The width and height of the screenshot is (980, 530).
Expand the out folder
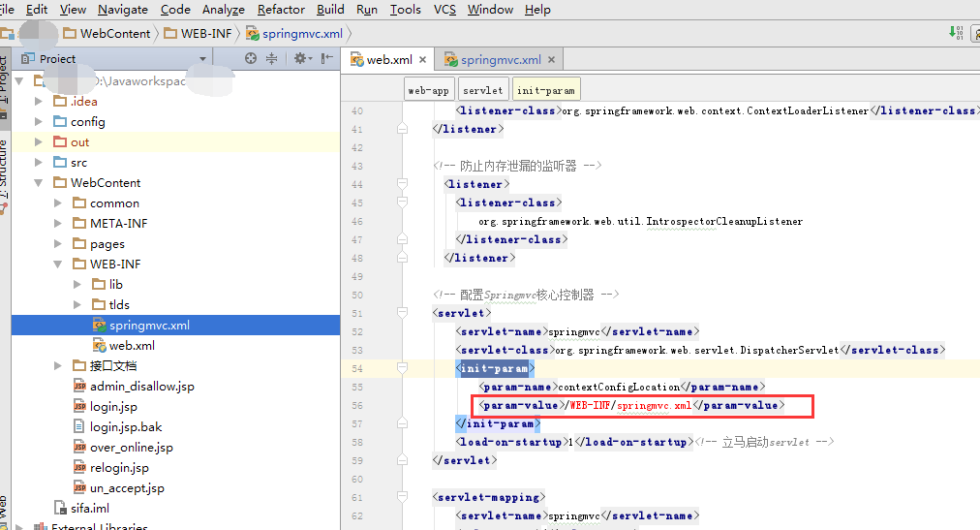pyautogui.click(x=38, y=141)
